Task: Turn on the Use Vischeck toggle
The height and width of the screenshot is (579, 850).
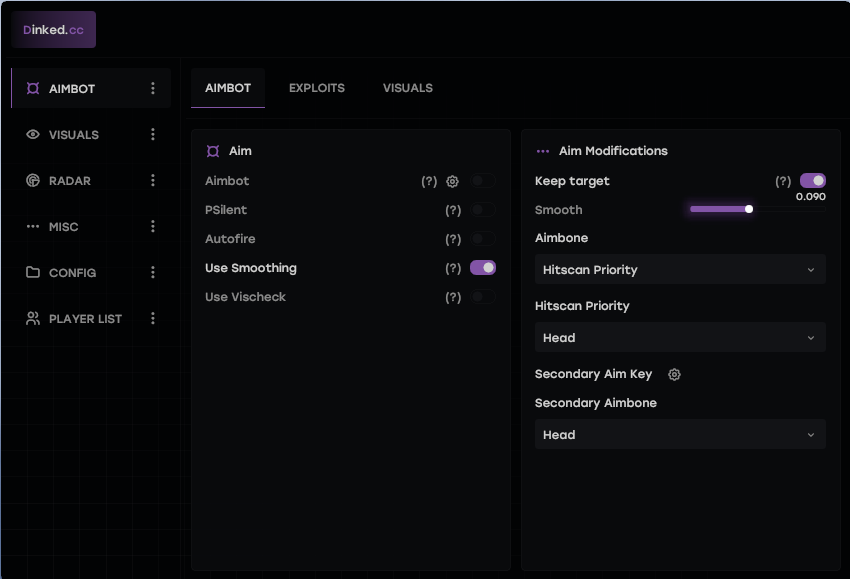Action: pyautogui.click(x=482, y=297)
